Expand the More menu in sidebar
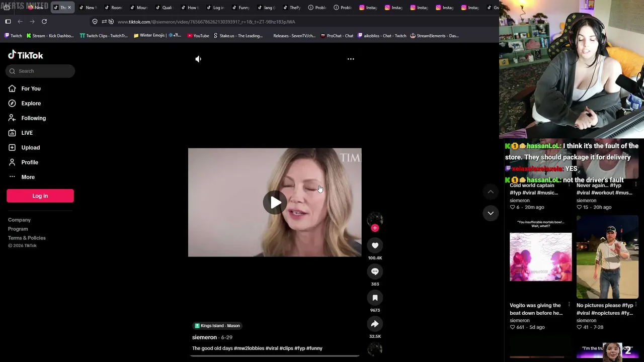 (x=28, y=177)
